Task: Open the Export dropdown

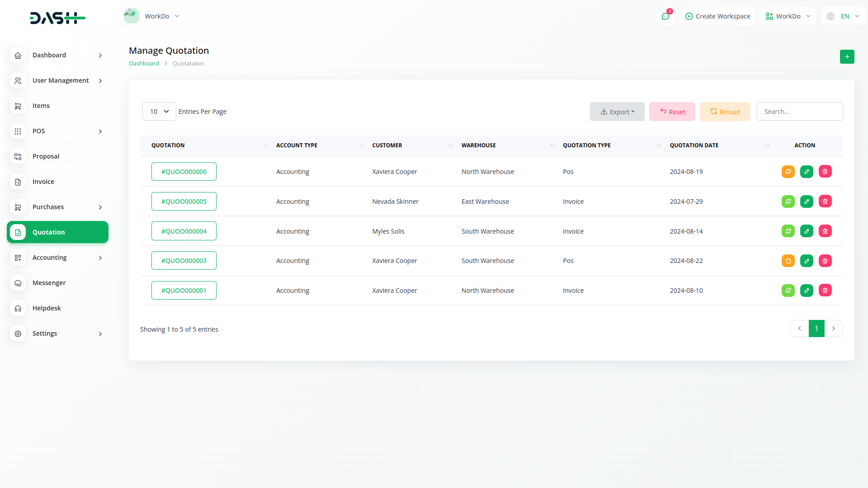Action: (617, 112)
